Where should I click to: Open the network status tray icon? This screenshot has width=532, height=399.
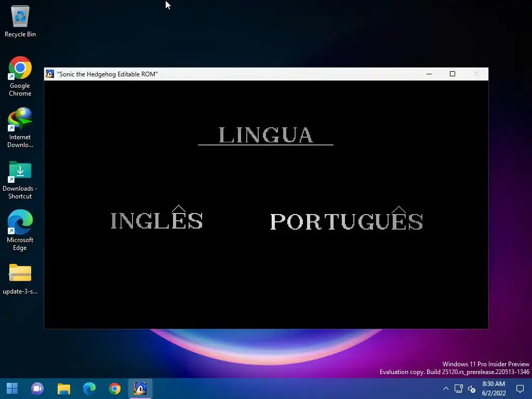point(459,389)
